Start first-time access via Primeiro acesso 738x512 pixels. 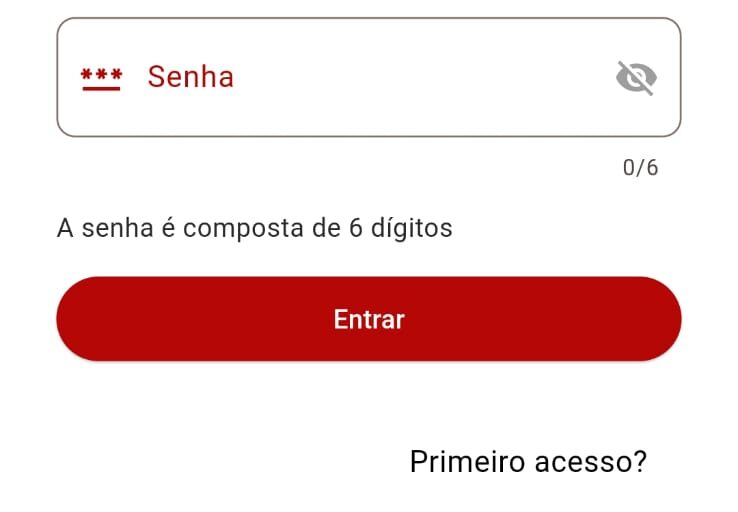pos(528,461)
